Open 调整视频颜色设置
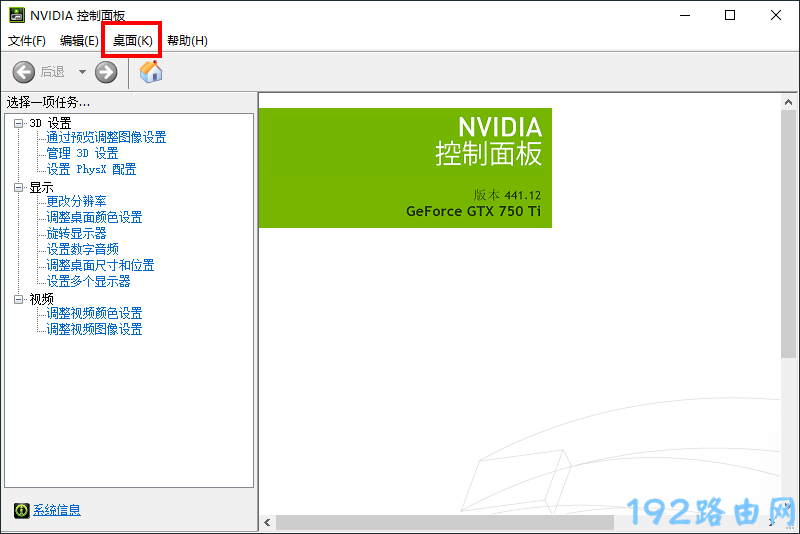Screen dimensions: 800x534 click(94, 313)
